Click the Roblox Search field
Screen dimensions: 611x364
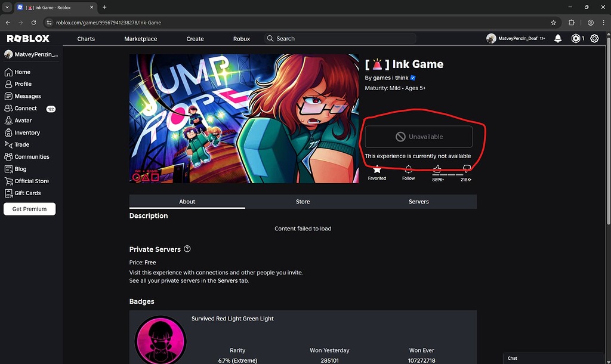(340, 39)
